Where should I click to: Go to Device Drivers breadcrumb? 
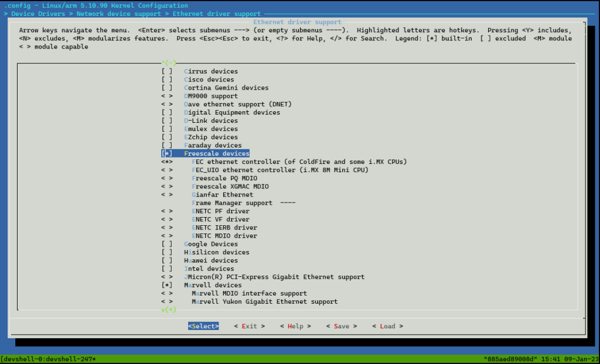38,14
